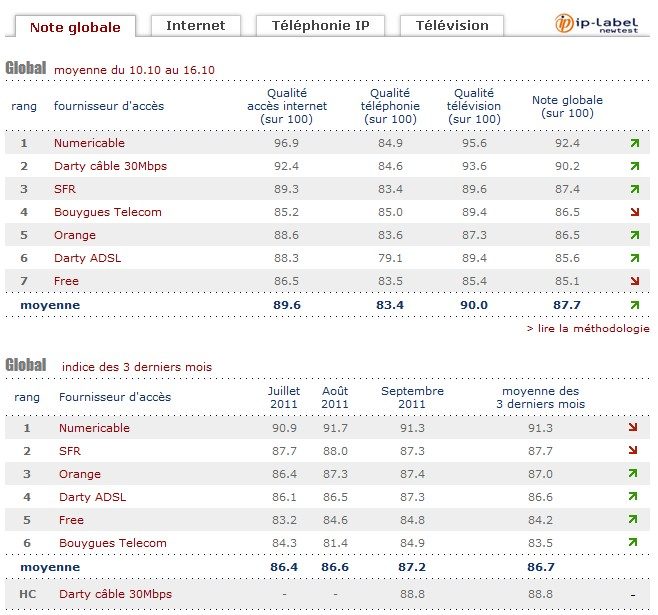
Task: Click the green arrow on the weekly moyenne row
Action: pyautogui.click(x=634, y=304)
